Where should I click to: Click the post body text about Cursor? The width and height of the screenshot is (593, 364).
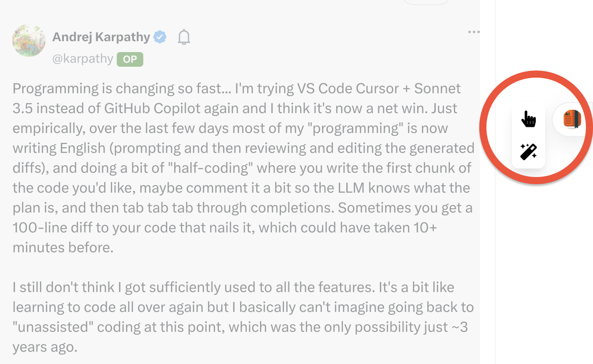coord(237,166)
